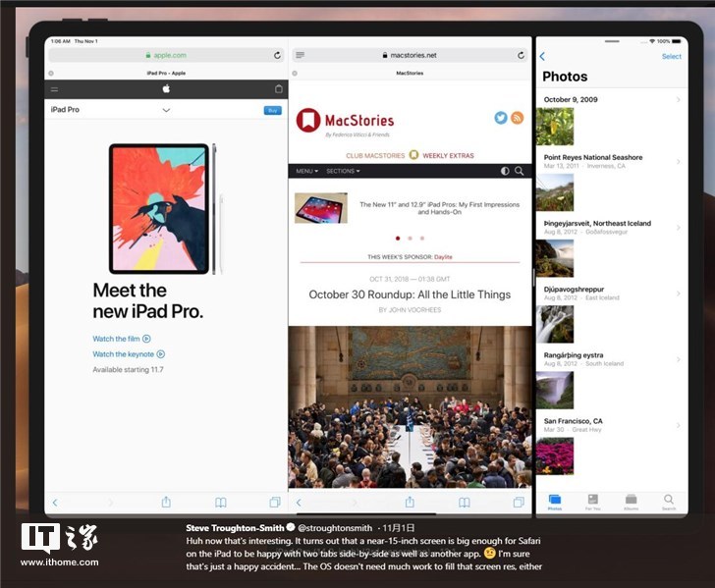The width and height of the screenshot is (715, 588).
Task: Open the Northeast Iceland waterfall photo
Action: [555, 258]
